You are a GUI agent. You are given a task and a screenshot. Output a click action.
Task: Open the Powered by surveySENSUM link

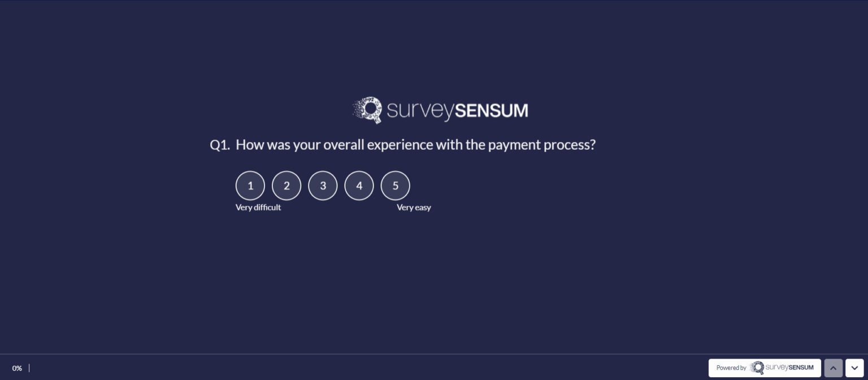click(765, 368)
